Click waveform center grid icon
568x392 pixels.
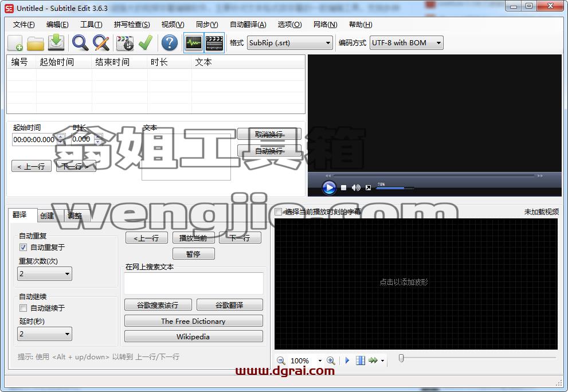click(x=361, y=360)
